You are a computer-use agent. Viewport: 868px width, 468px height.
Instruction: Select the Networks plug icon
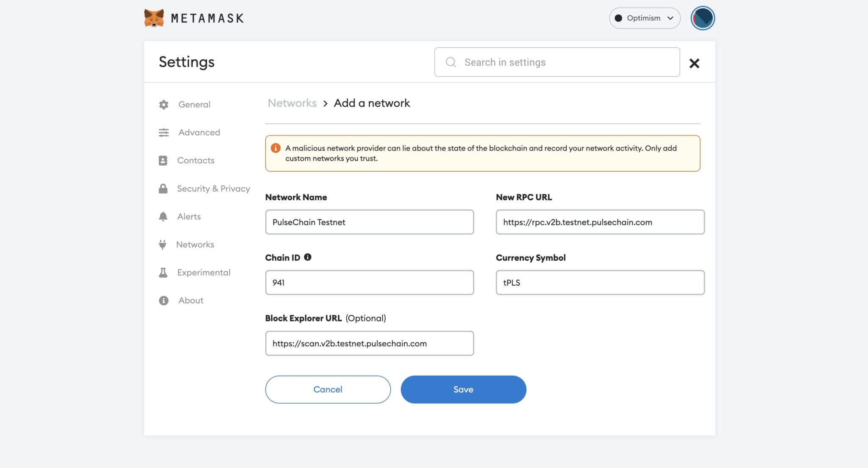pyautogui.click(x=163, y=244)
